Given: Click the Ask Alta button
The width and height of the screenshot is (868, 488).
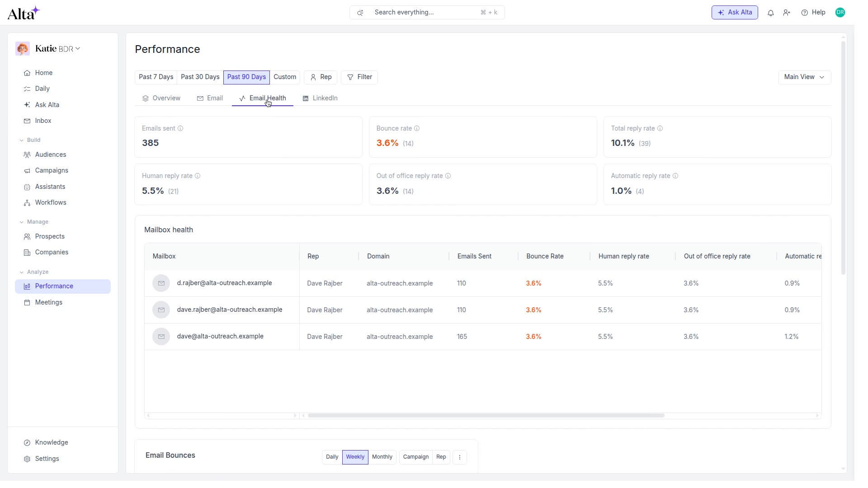Looking at the screenshot, I should click(735, 13).
